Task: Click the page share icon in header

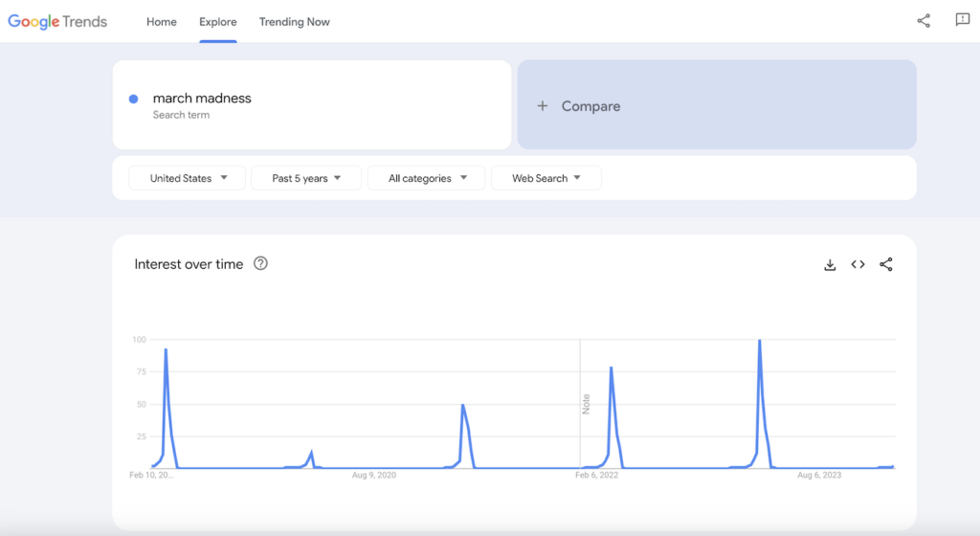Action: click(x=924, y=21)
